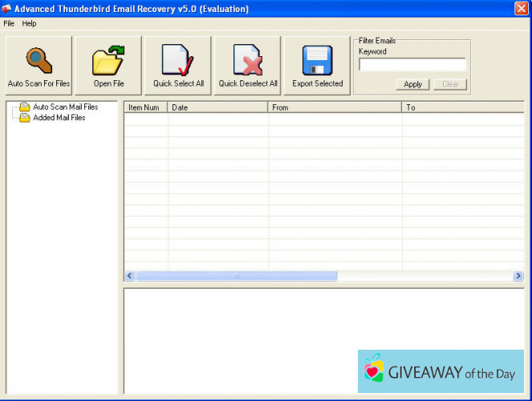Sort emails by the From column
The width and height of the screenshot is (532, 401).
tap(334, 107)
